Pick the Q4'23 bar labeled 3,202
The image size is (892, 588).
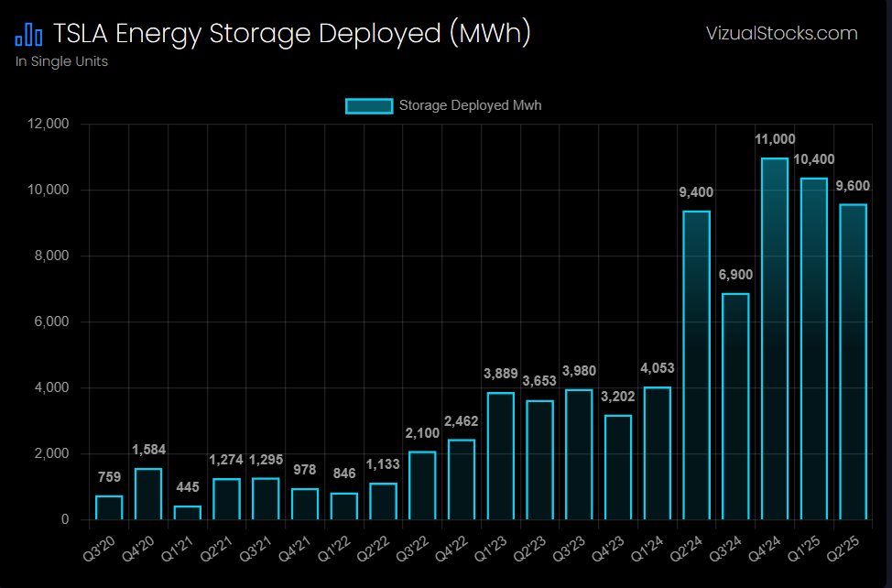coord(618,467)
